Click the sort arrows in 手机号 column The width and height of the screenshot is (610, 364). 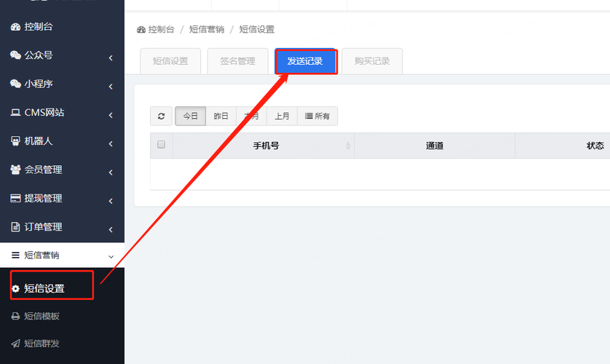tap(348, 146)
